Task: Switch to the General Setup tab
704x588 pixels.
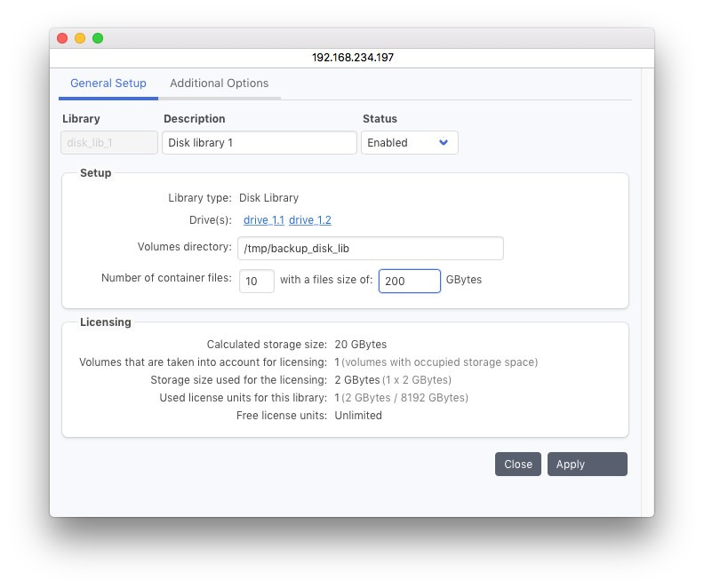Action: pos(108,83)
